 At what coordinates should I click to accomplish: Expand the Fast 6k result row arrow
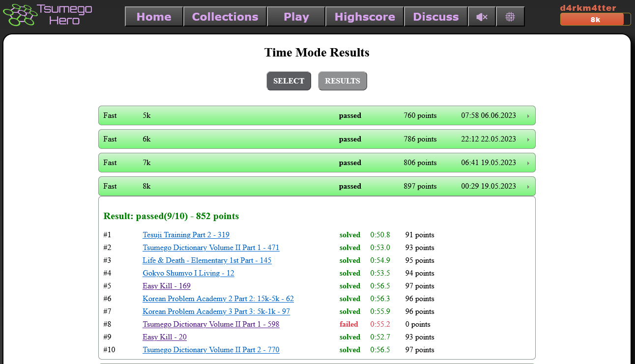[x=528, y=140]
